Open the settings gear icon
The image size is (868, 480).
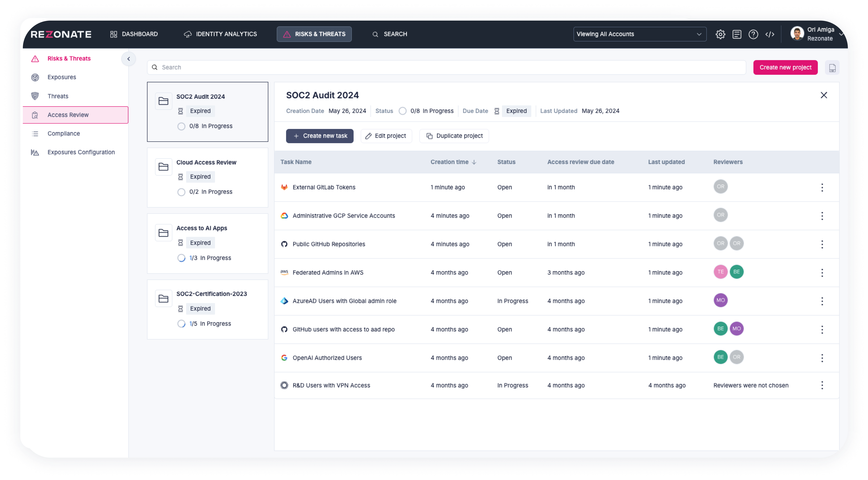720,34
